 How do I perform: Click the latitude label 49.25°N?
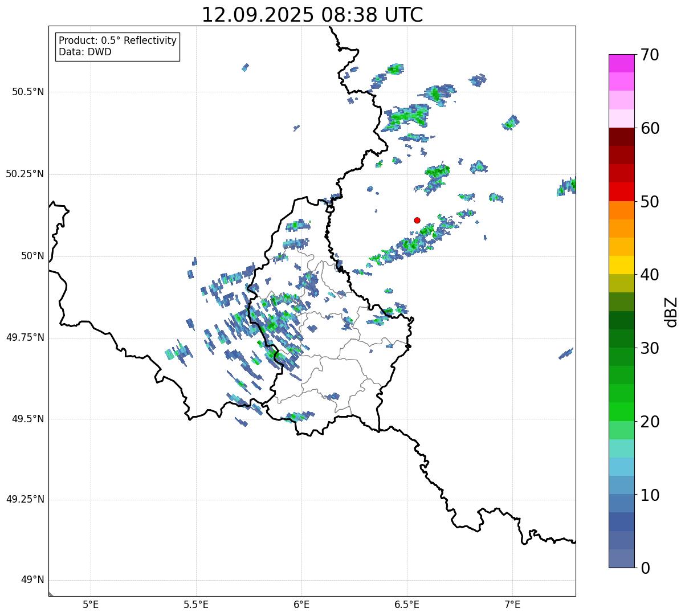click(x=25, y=500)
